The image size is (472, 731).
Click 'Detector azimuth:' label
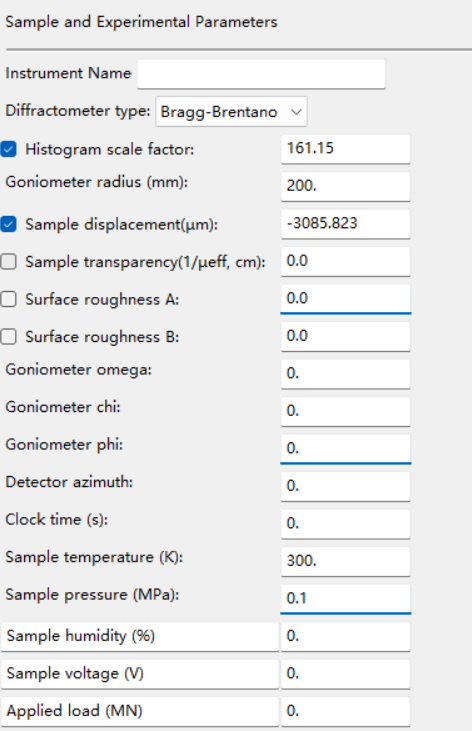click(x=69, y=482)
